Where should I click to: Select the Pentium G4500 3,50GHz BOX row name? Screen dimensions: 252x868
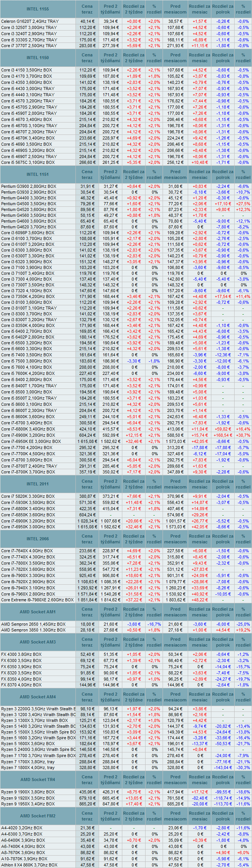pos(29,204)
